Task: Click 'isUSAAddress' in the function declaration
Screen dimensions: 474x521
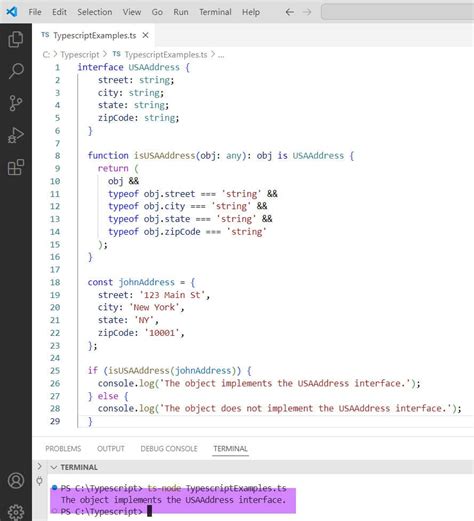Action: [164, 156]
